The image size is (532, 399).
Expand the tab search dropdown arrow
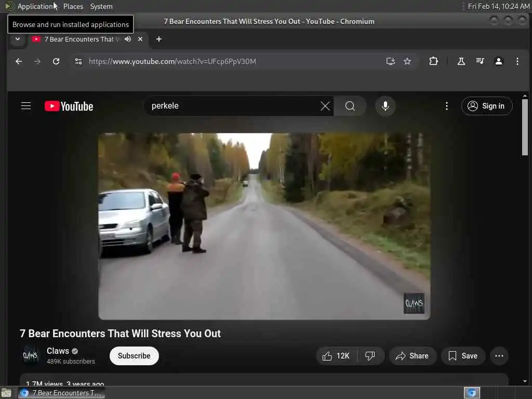tap(18, 39)
